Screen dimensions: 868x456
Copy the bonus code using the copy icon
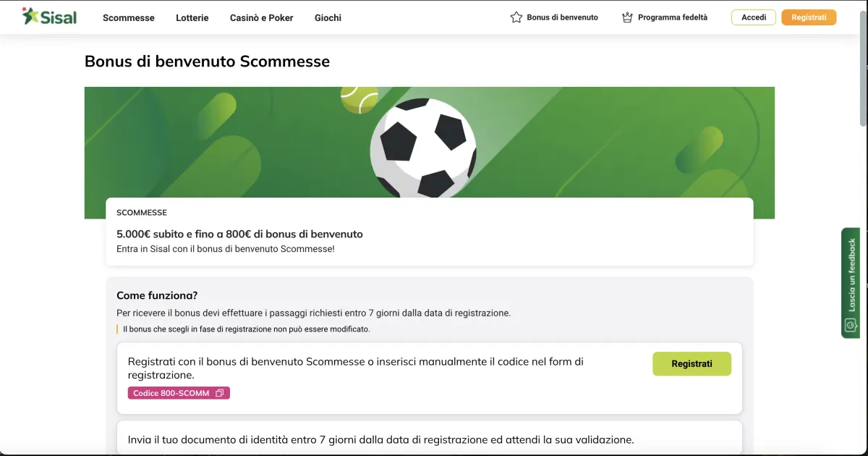click(x=220, y=393)
